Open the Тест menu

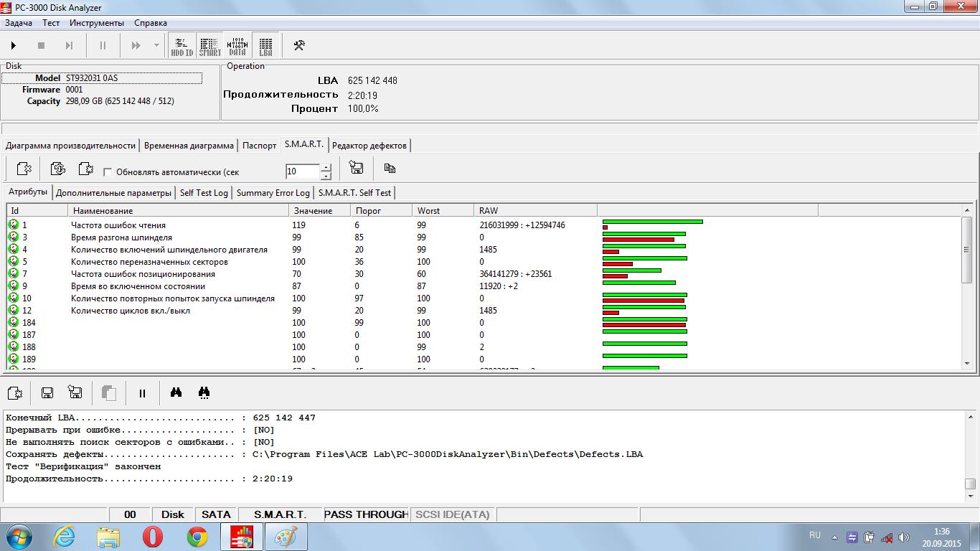[x=51, y=23]
